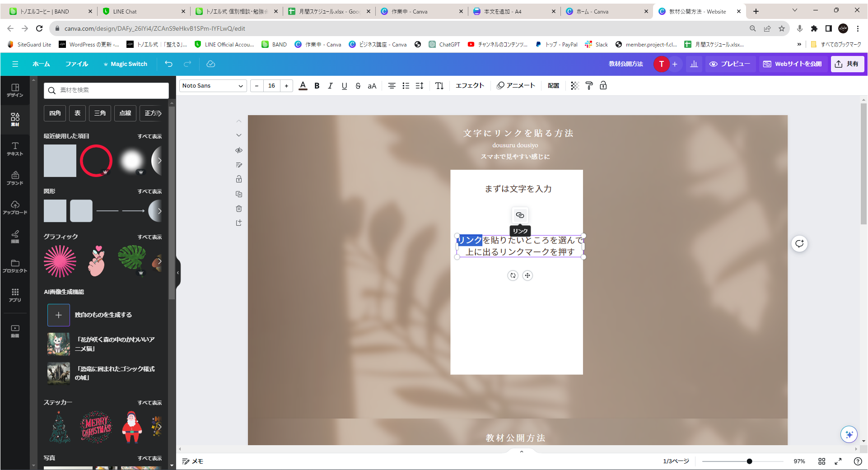Click the プレビュー button

[x=729, y=64]
